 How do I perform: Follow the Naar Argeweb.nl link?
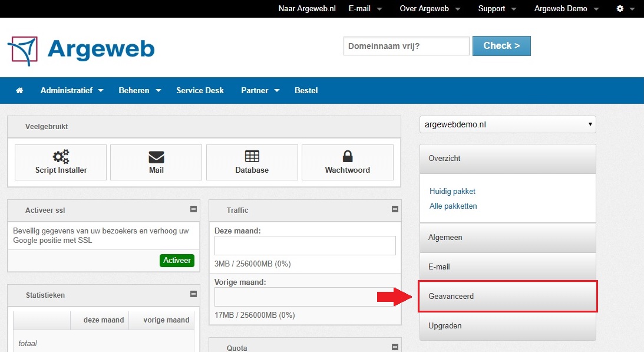pos(307,9)
